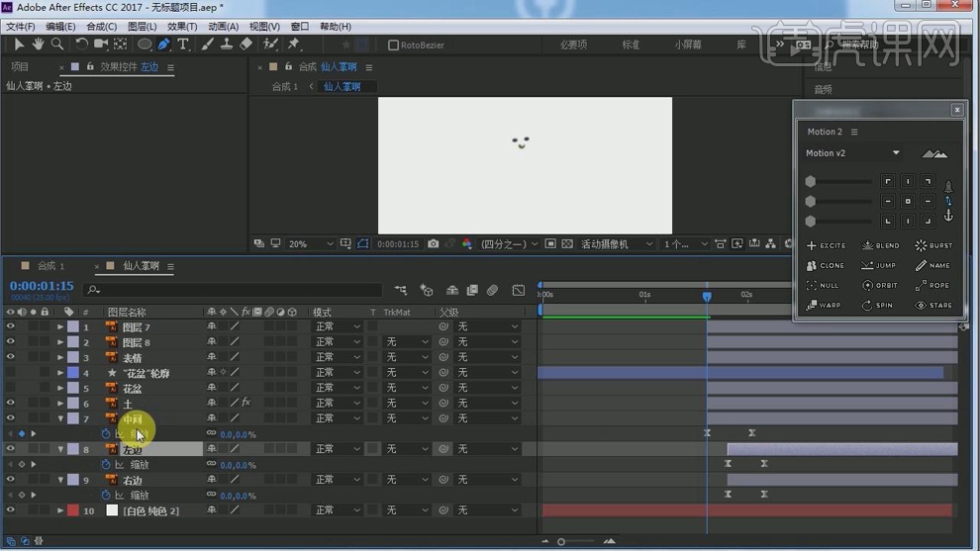The height and width of the screenshot is (551, 980).
Task: Collapse the 左边 layer properties
Action: coord(60,449)
